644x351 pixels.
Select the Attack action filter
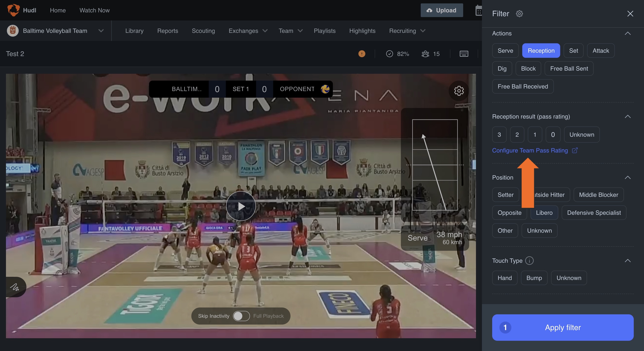pyautogui.click(x=600, y=51)
